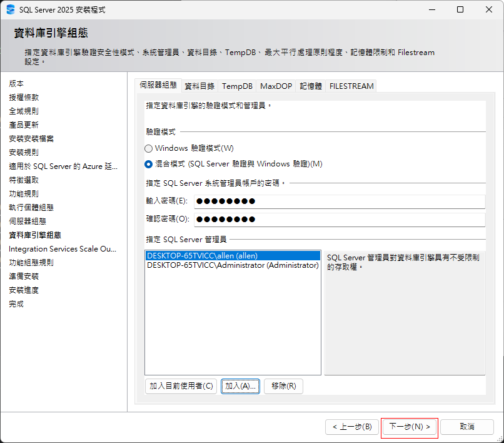Switch to the 伺服器組態 tab

[x=158, y=85]
